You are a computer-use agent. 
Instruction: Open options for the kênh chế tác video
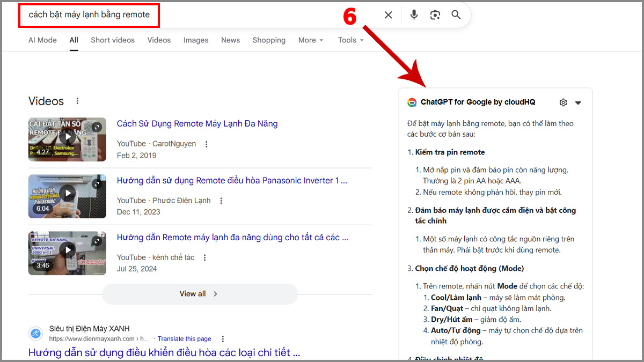[x=204, y=257]
